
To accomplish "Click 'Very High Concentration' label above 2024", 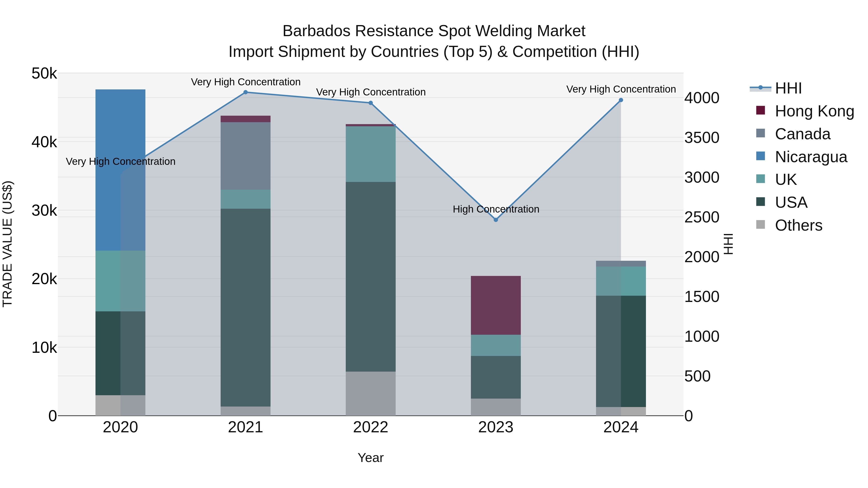I will (x=621, y=89).
